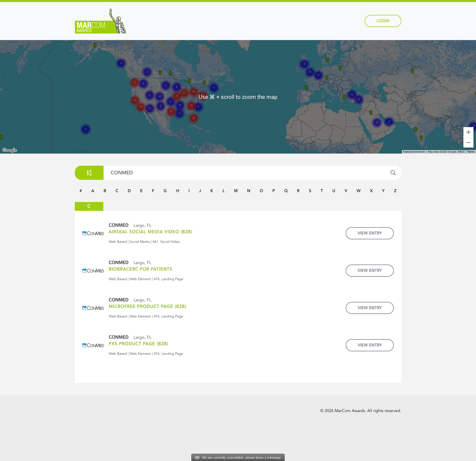Filter winners by letter M
476x461 pixels.
pos(236,191)
